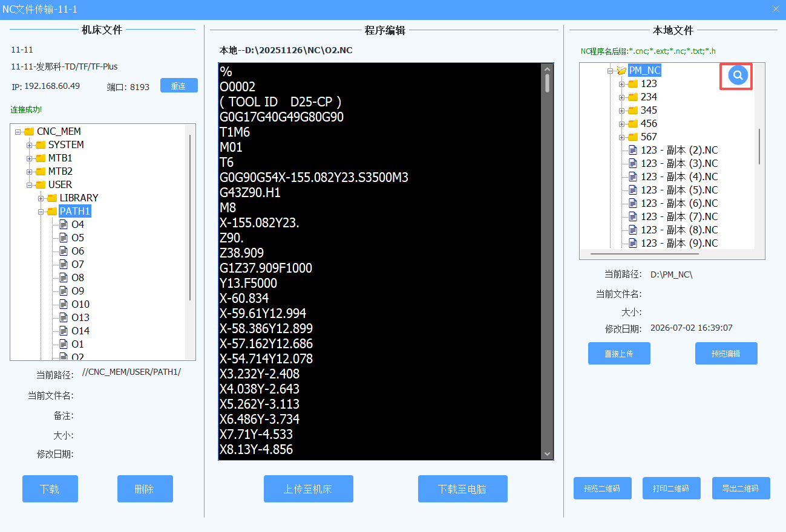Collapse the PM_NC folder node
Screen dimensions: 786x532
coord(610,70)
